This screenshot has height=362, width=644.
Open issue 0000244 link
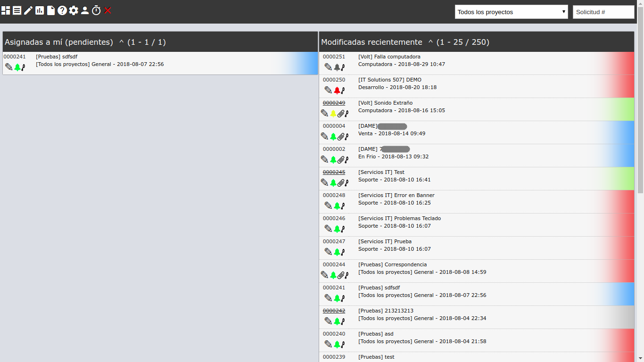coord(334,264)
